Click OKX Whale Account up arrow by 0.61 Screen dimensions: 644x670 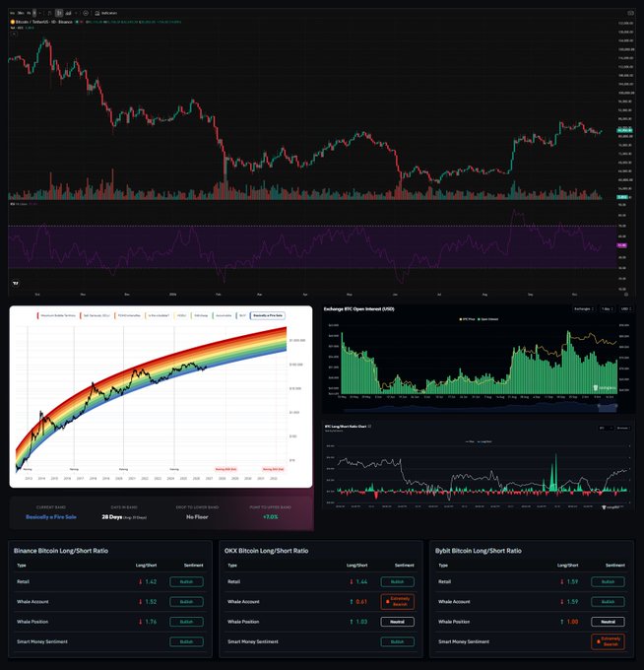[x=351, y=602]
